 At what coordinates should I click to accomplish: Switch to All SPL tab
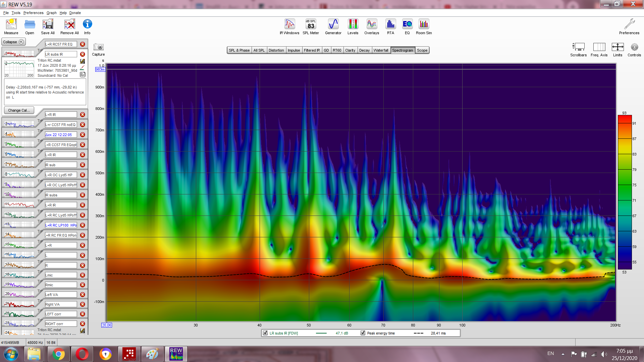pos(259,50)
